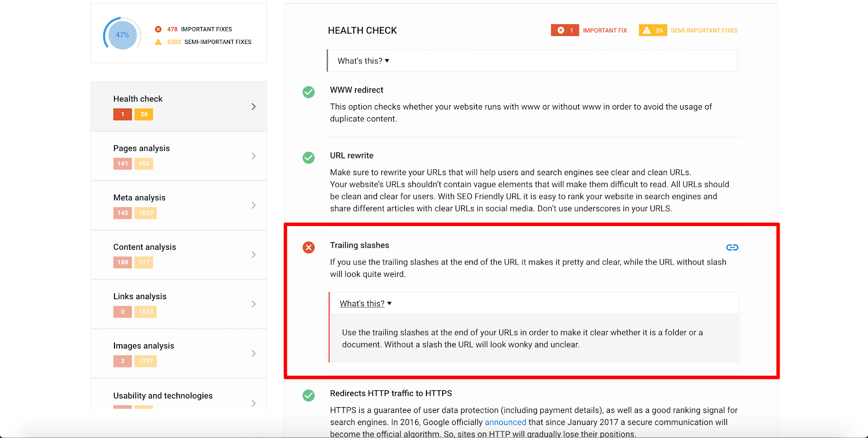Copy the Trailing slashes link icon
The image size is (868, 438).
point(732,247)
